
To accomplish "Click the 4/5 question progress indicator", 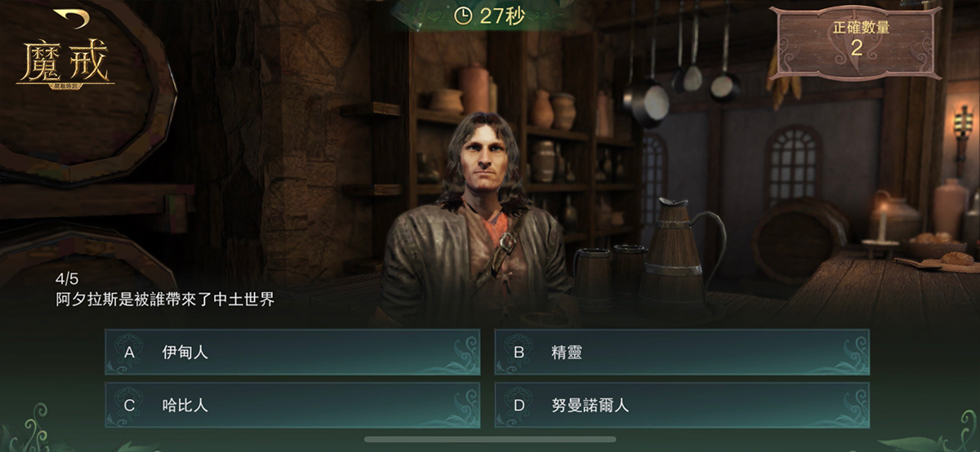I will click(x=67, y=279).
